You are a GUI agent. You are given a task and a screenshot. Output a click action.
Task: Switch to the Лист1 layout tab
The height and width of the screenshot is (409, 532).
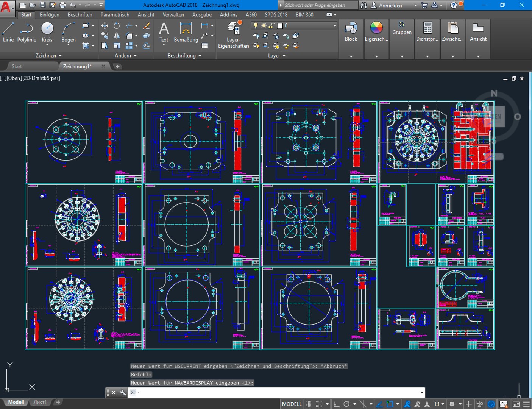[x=40, y=402]
